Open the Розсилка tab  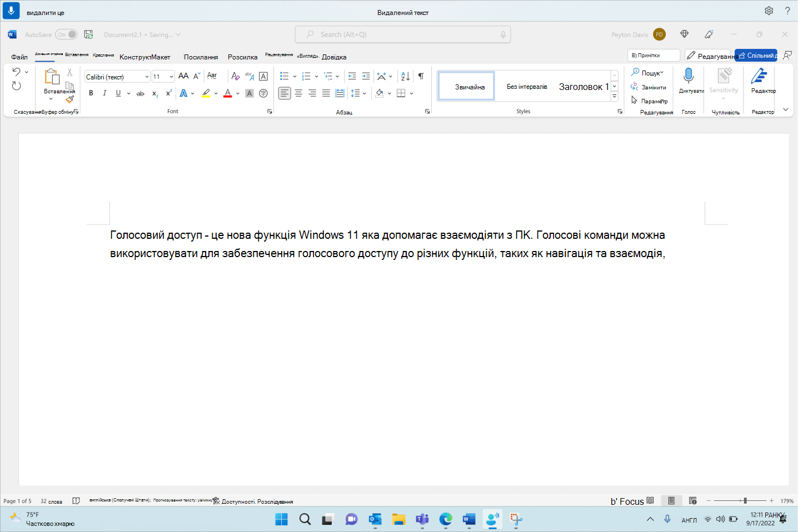pos(242,57)
